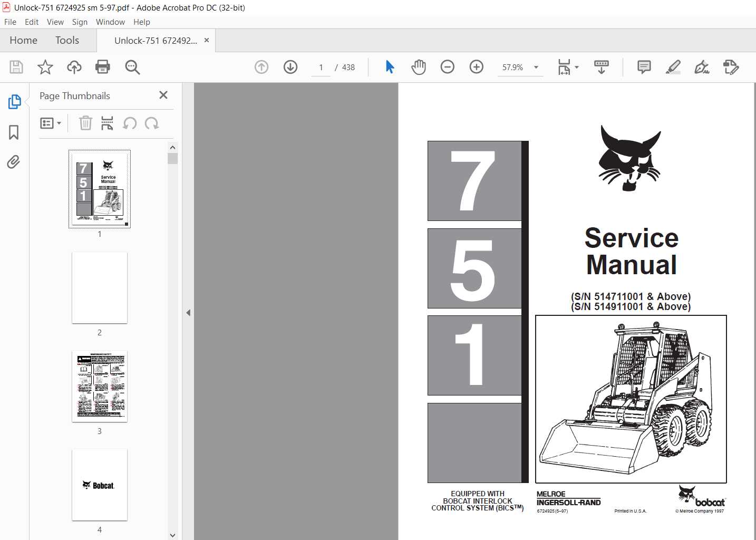Open the Bookmarks panel
This screenshot has height=540, width=756.
[x=14, y=132]
